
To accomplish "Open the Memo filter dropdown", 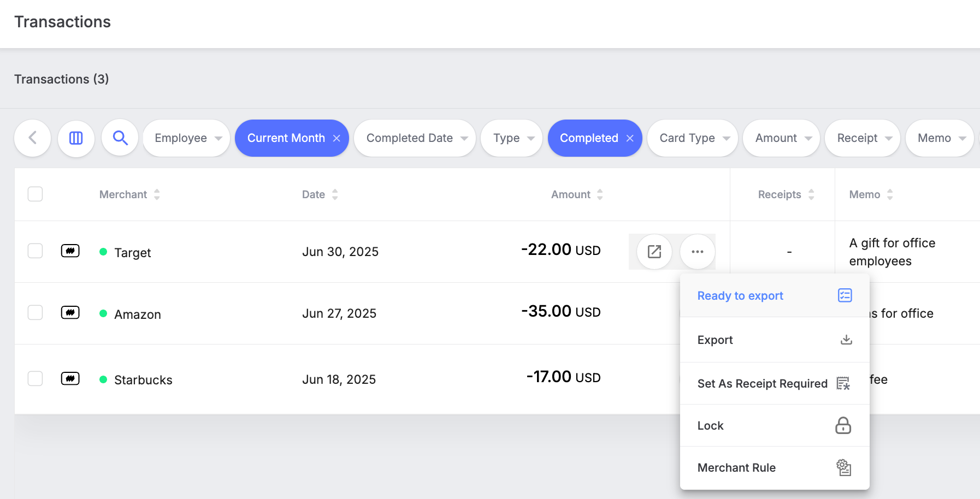I will [940, 138].
